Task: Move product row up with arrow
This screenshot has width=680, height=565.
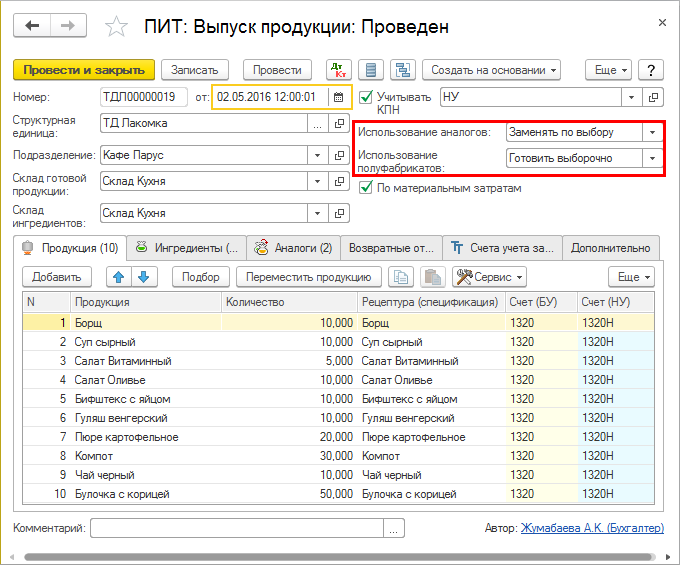Action: pyautogui.click(x=117, y=277)
